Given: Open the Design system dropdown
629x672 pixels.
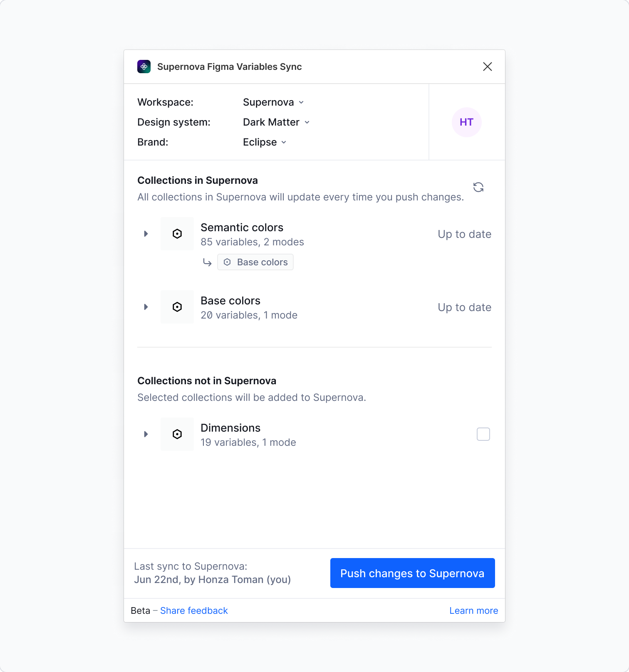Looking at the screenshot, I should (x=276, y=122).
